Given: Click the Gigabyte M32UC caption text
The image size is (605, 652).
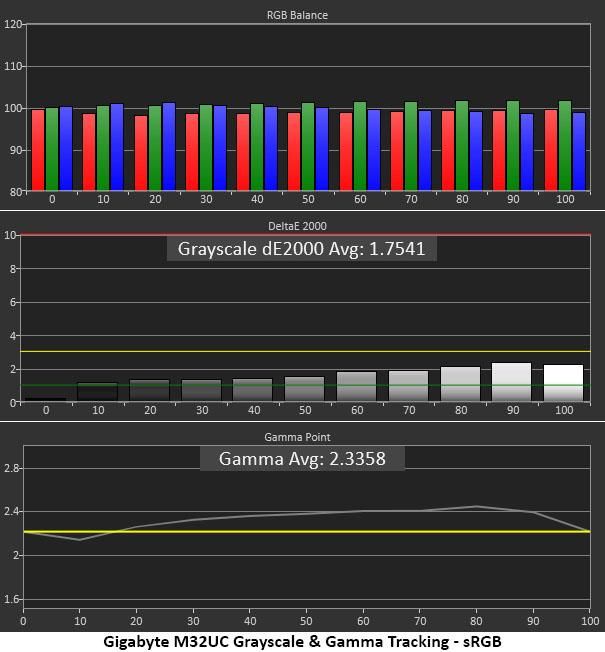Looking at the screenshot, I should [x=302, y=641].
